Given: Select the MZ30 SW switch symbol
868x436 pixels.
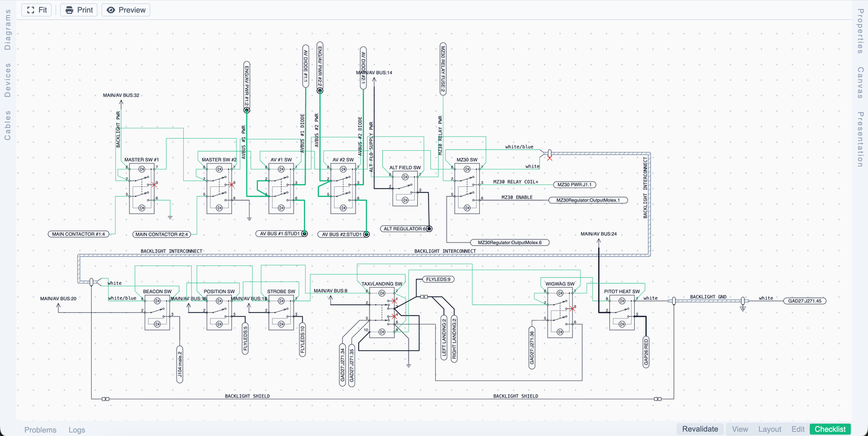Looking at the screenshot, I should (x=467, y=188).
